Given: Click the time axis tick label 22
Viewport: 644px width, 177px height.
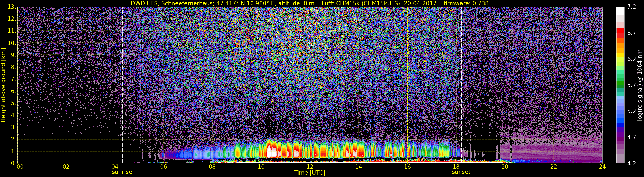Looking at the screenshot, I should [x=554, y=167].
